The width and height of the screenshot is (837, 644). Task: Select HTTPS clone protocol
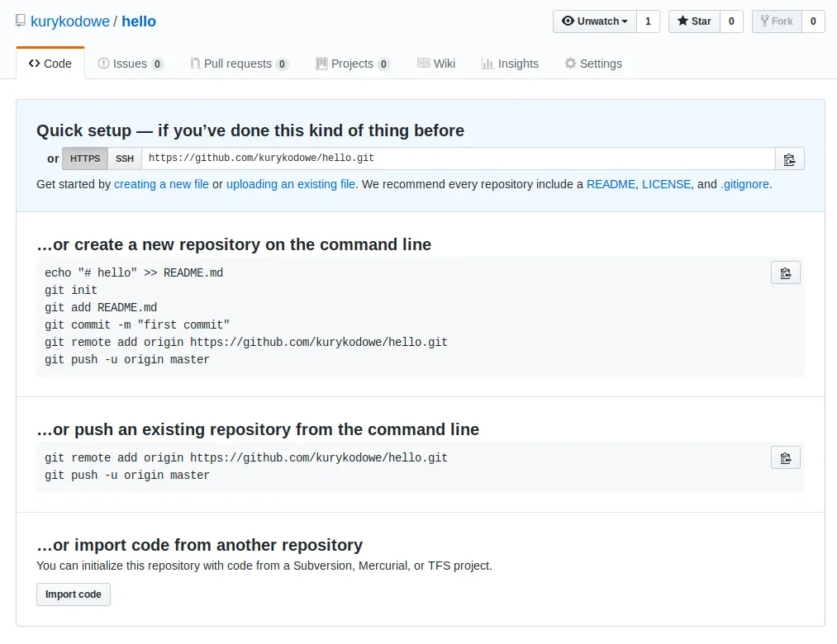(x=85, y=159)
